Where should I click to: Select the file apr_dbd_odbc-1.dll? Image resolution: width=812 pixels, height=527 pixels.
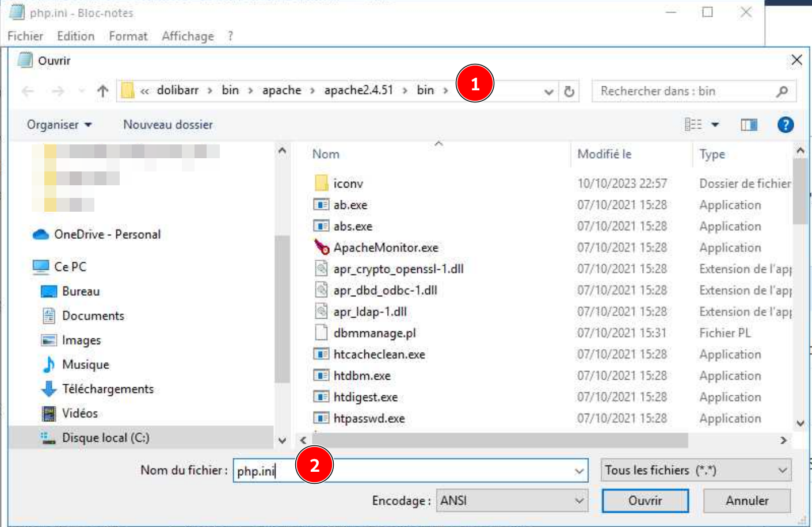385,290
